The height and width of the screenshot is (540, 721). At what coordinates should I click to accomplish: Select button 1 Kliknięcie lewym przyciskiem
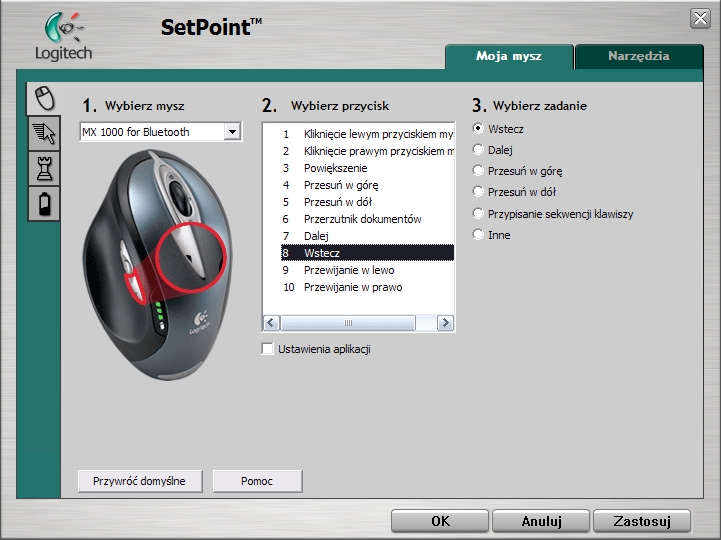[x=367, y=134]
